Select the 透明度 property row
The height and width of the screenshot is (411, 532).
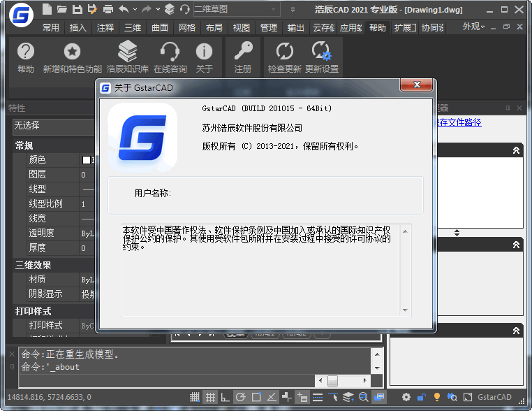(x=54, y=233)
